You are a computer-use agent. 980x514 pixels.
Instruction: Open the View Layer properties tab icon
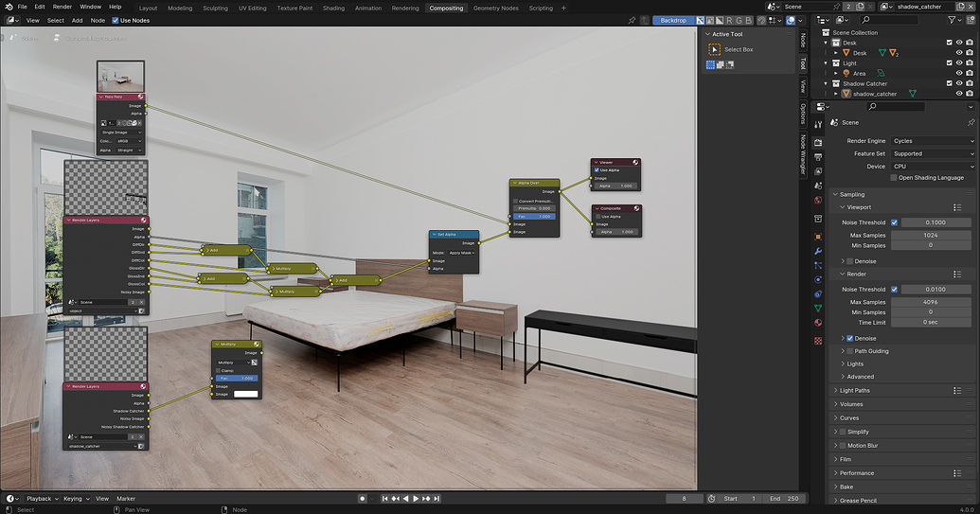pyautogui.click(x=818, y=171)
